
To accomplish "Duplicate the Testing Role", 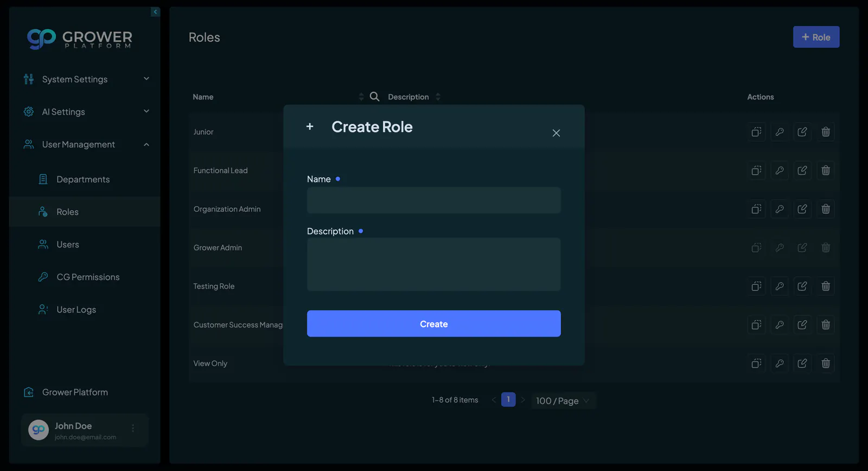I will point(756,286).
